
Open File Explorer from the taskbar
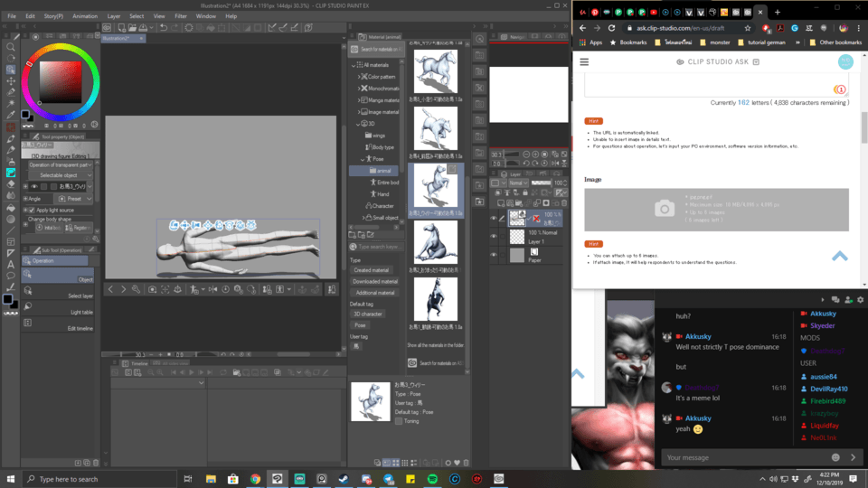211,479
